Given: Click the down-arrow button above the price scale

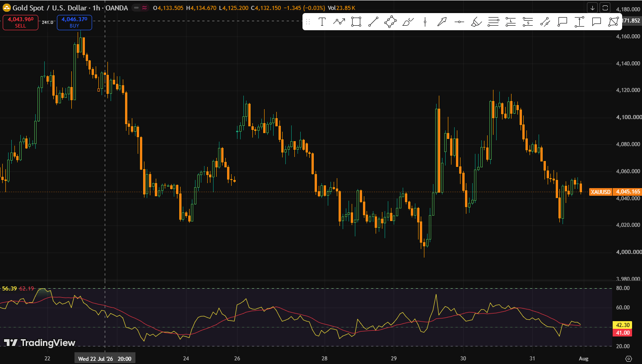Looking at the screenshot, I should [592, 8].
